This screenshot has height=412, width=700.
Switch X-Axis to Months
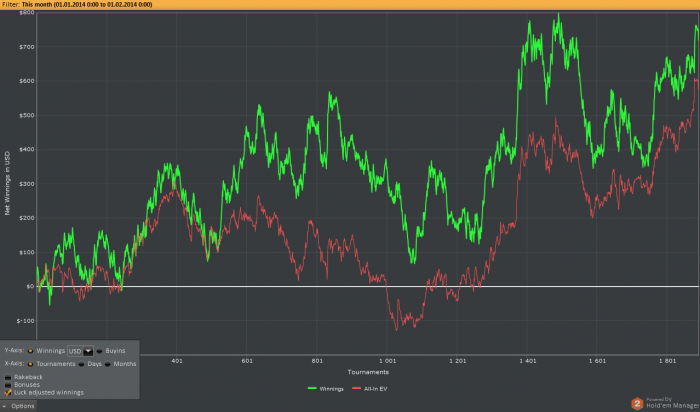point(108,364)
